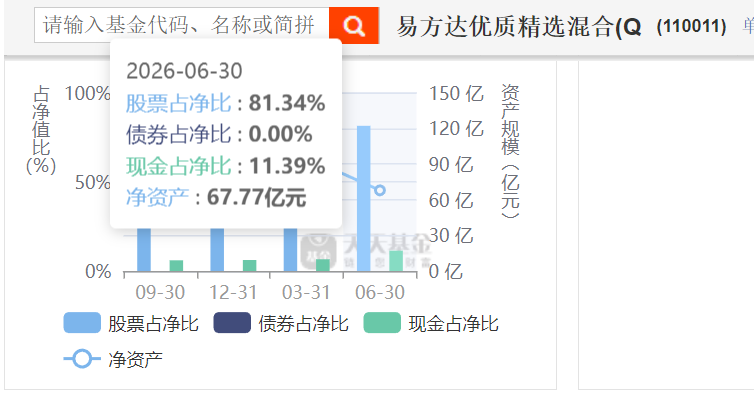Click the orange magnifier search button

pos(354,25)
